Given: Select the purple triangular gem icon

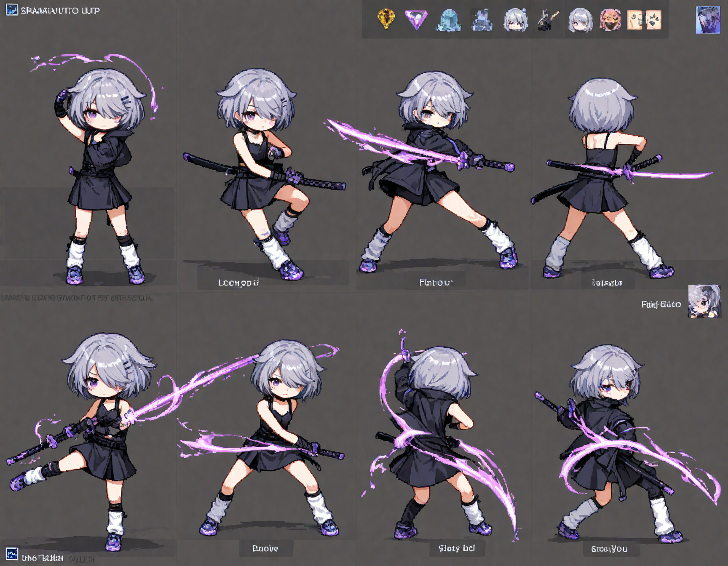Looking at the screenshot, I should tap(416, 20).
